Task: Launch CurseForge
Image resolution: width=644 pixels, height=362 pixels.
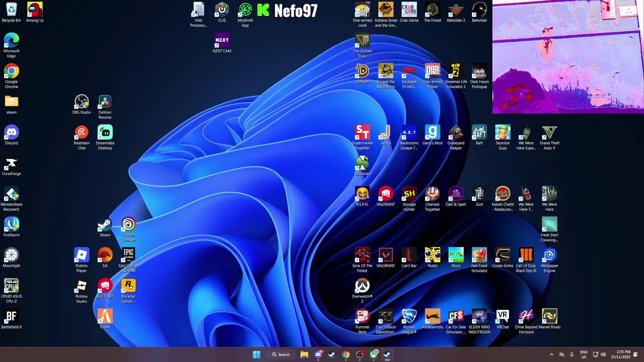Action: (x=11, y=166)
